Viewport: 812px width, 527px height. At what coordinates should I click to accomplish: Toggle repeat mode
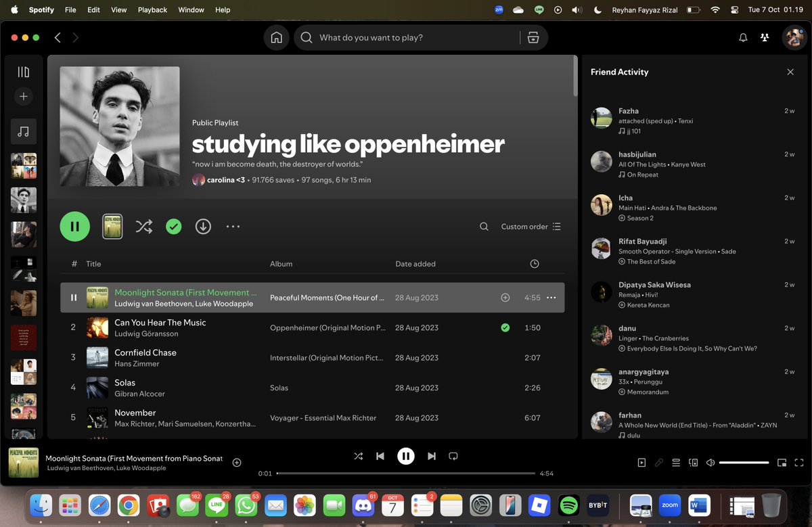[x=453, y=457]
